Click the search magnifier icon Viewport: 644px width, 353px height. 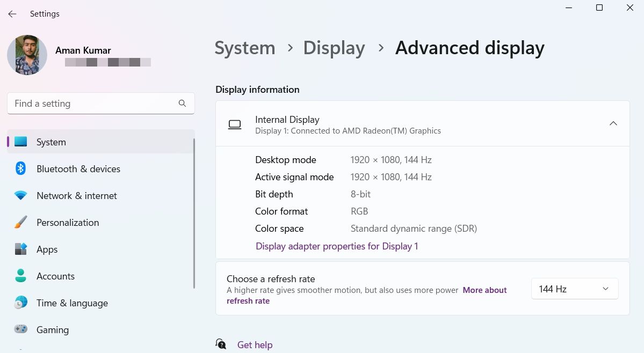pyautogui.click(x=182, y=104)
